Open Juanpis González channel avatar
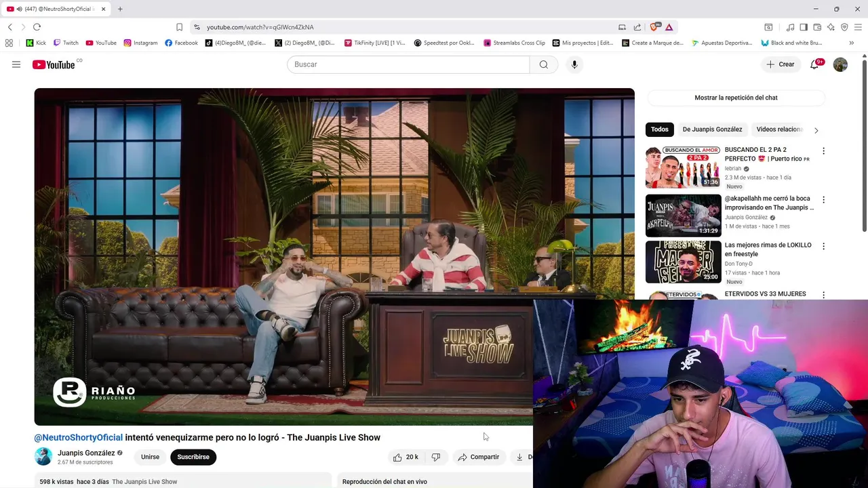Viewport: 868px width, 488px height. point(43,457)
